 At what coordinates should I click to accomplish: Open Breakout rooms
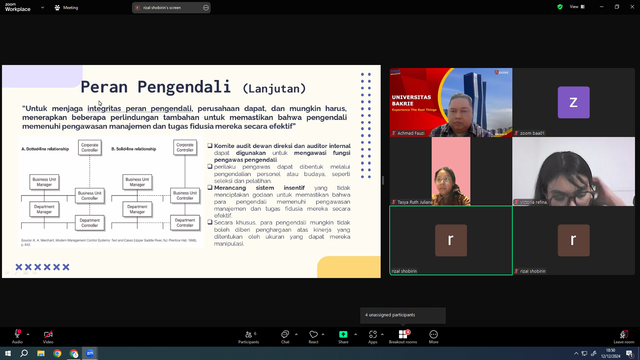(x=403, y=336)
